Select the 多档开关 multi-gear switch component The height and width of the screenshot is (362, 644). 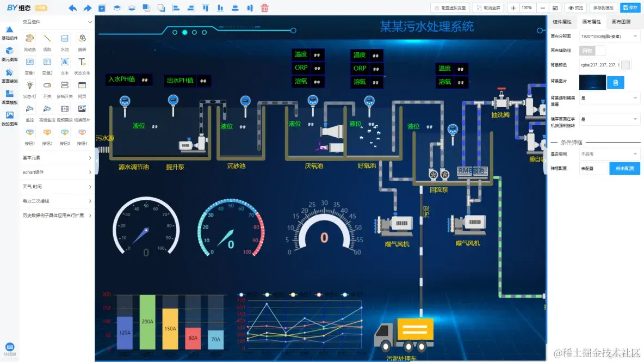coord(65,88)
